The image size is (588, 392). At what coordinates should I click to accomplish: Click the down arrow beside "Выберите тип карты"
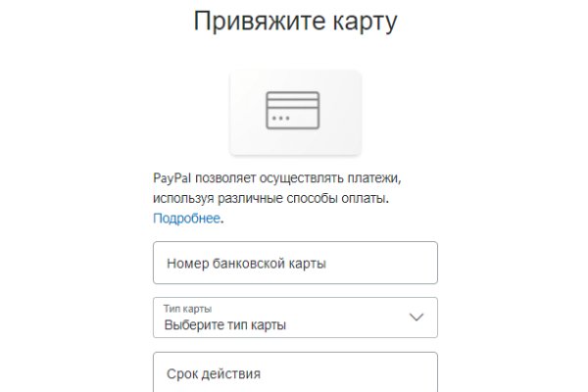click(x=416, y=318)
